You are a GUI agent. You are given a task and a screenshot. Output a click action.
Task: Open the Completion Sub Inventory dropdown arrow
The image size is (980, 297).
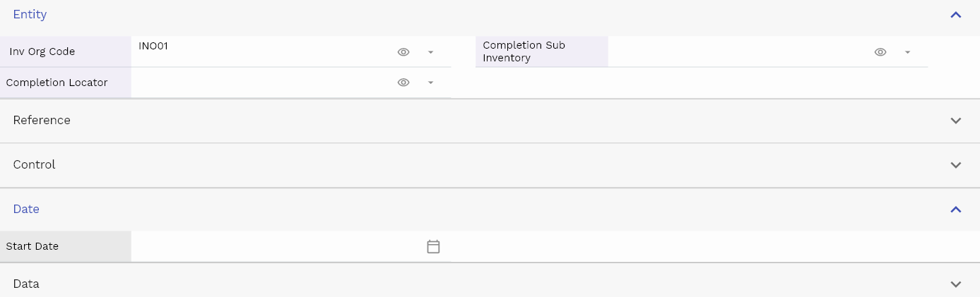907,52
